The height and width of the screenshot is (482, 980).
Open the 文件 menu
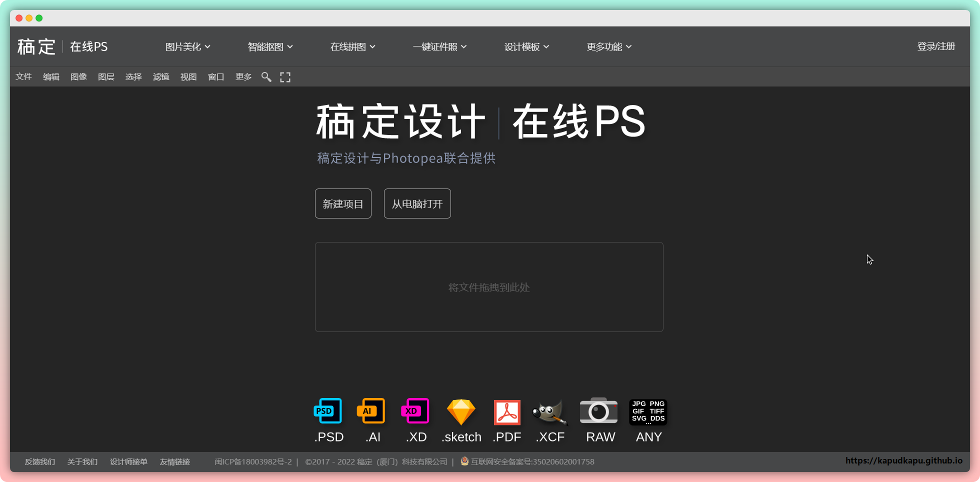[x=23, y=77]
